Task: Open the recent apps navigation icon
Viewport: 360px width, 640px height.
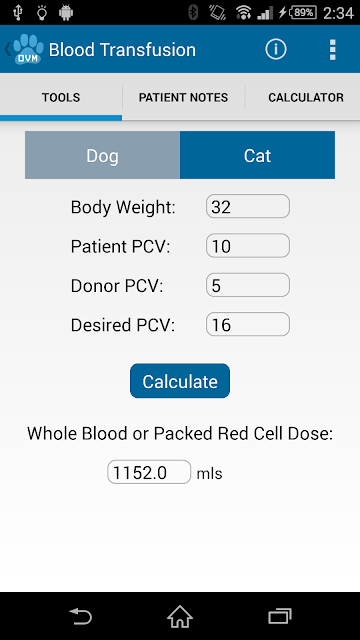Action: click(280, 616)
